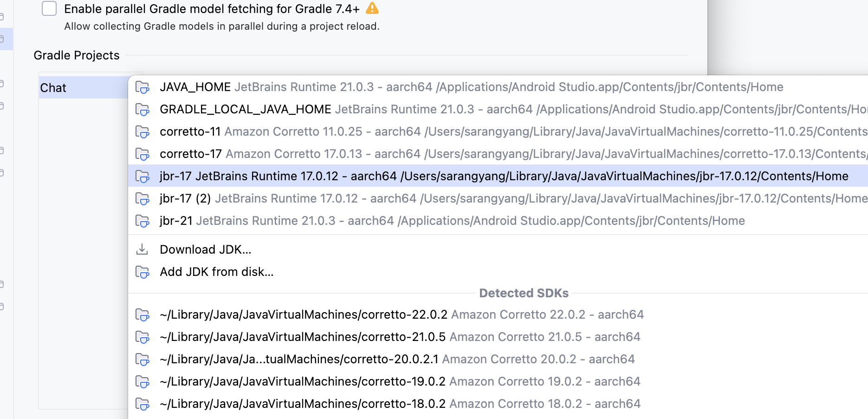Select detected SDK corretto-21.0.5
This screenshot has width=868, height=419.
(x=498, y=337)
